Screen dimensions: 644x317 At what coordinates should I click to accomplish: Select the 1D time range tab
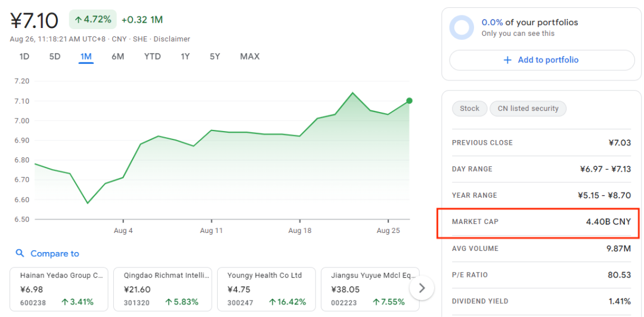24,57
